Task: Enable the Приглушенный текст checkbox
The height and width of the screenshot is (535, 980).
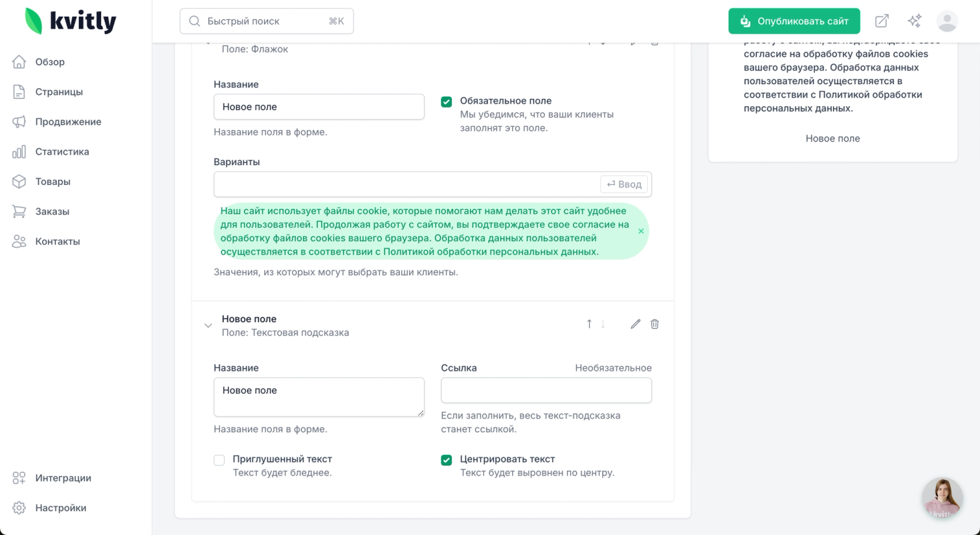Action: click(x=219, y=460)
